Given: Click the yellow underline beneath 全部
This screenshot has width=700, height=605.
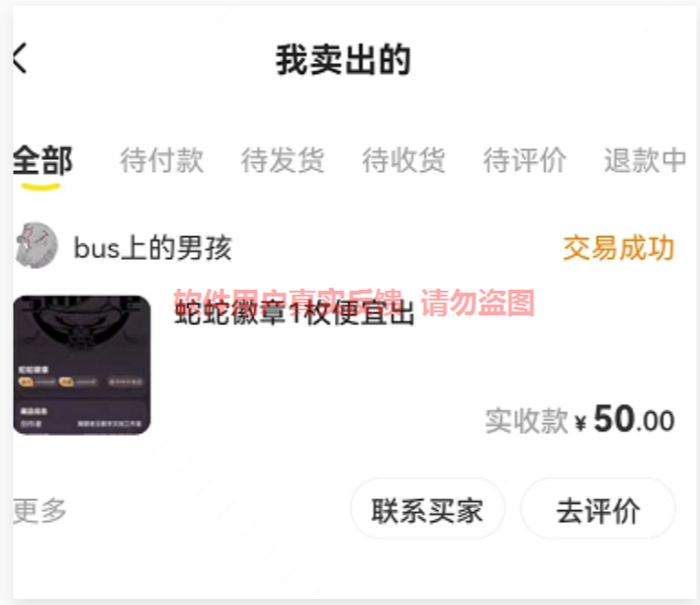Looking at the screenshot, I should point(41,187).
